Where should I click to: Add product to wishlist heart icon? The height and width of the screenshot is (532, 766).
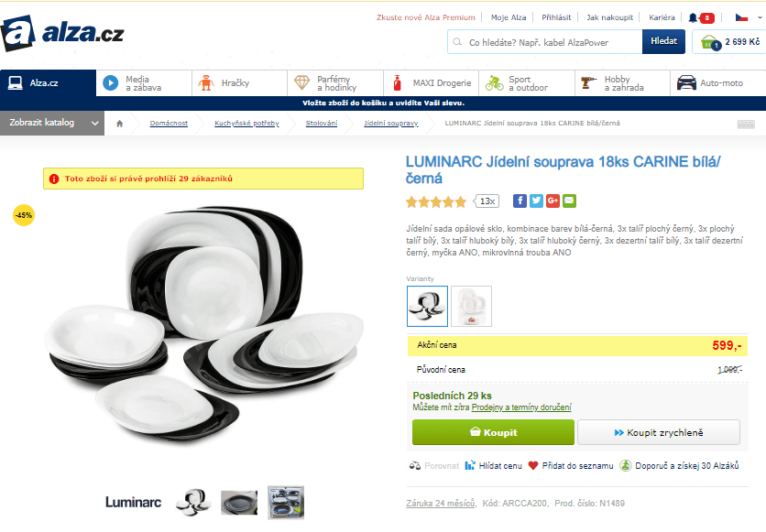(533, 466)
